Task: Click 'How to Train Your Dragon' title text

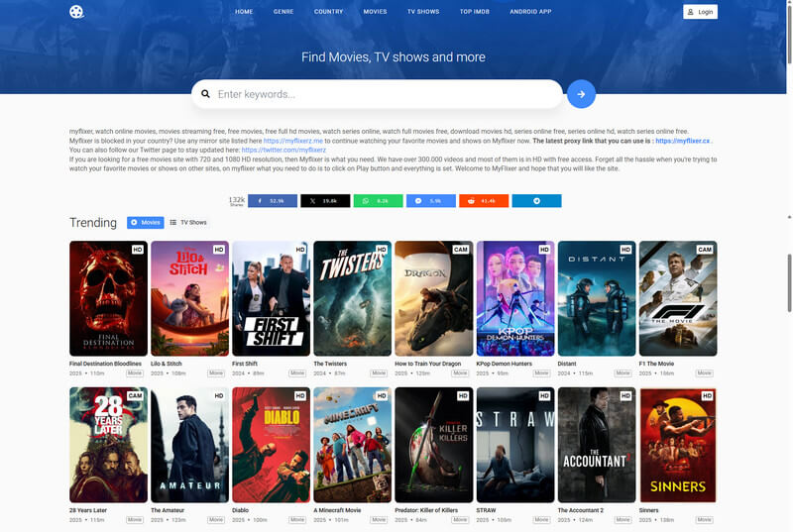Action: pos(428,364)
